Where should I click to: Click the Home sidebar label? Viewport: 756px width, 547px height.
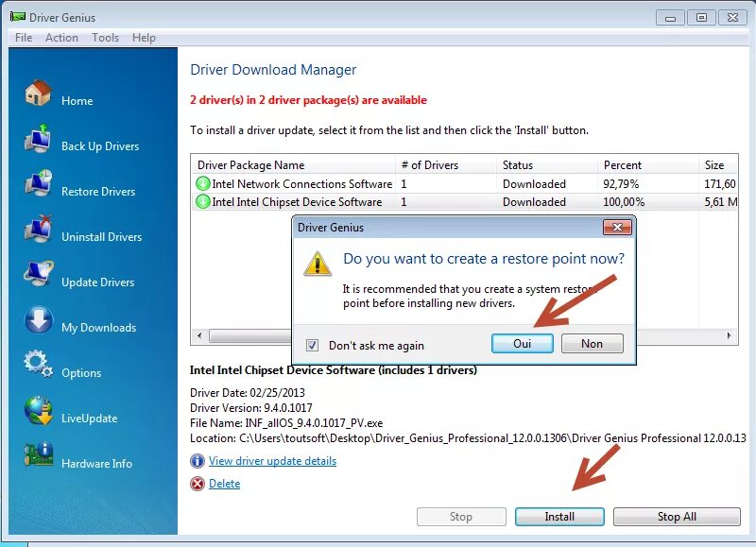(x=77, y=101)
